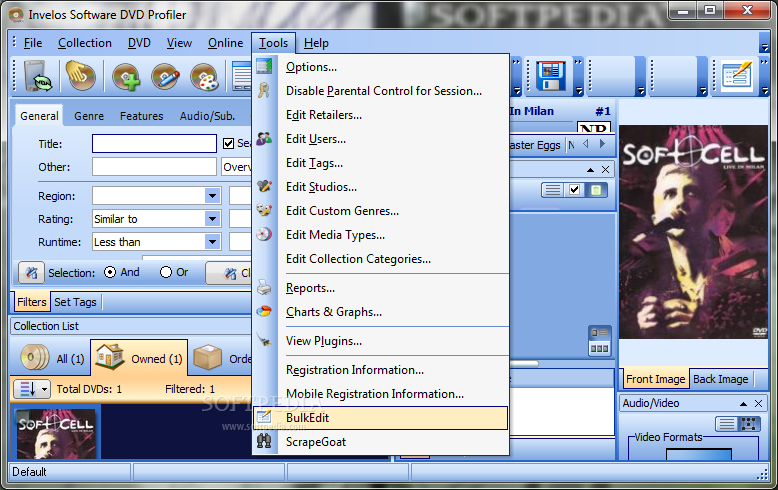Image resolution: width=778 pixels, height=490 pixels.
Task: Click the notes edit icon in toolbar
Action: [736, 76]
